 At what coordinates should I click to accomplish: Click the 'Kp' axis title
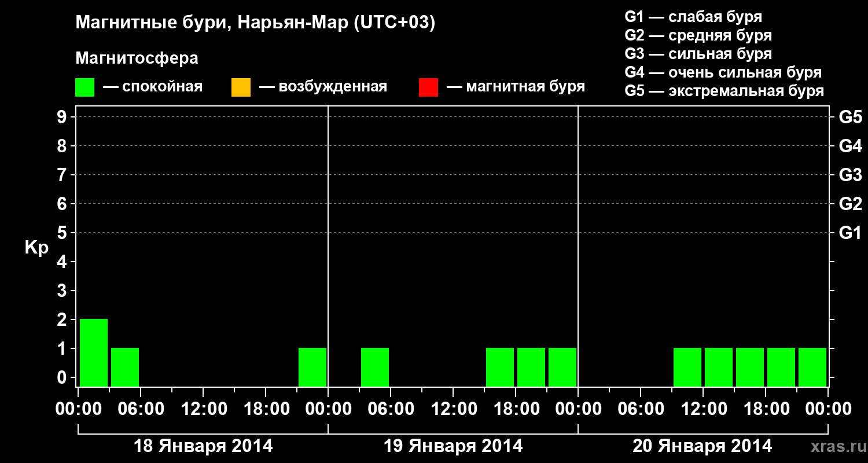click(x=36, y=248)
